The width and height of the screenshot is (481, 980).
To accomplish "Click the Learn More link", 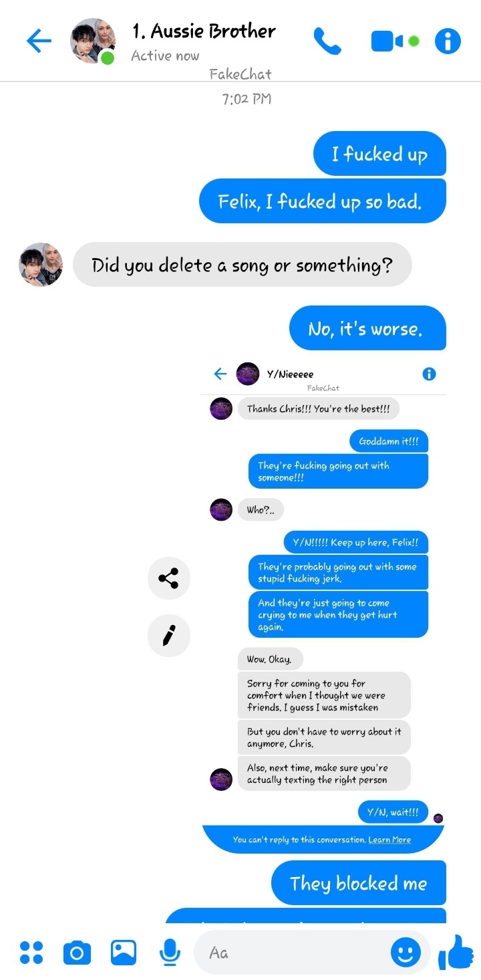I will (x=389, y=840).
